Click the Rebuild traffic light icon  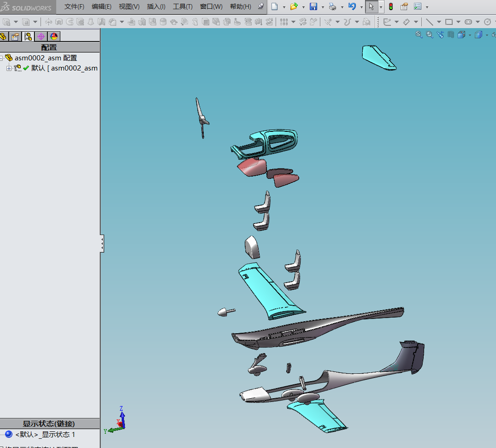pyautogui.click(x=391, y=6)
